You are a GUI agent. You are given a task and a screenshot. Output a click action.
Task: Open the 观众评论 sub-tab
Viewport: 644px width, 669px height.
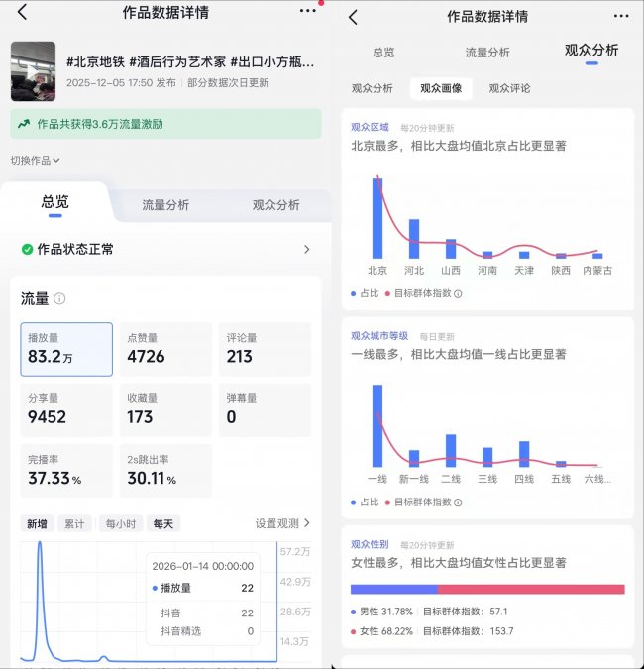[509, 88]
